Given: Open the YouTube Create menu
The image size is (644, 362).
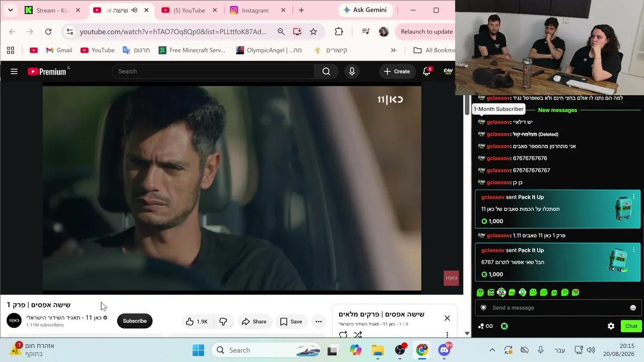Looking at the screenshot, I should (397, 71).
